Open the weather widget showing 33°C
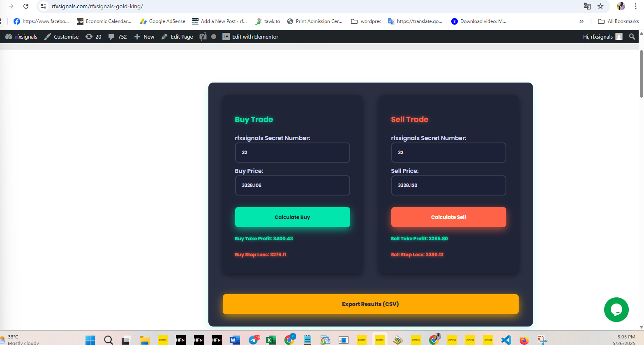Screen dimensions: 644x345 (x=21, y=340)
